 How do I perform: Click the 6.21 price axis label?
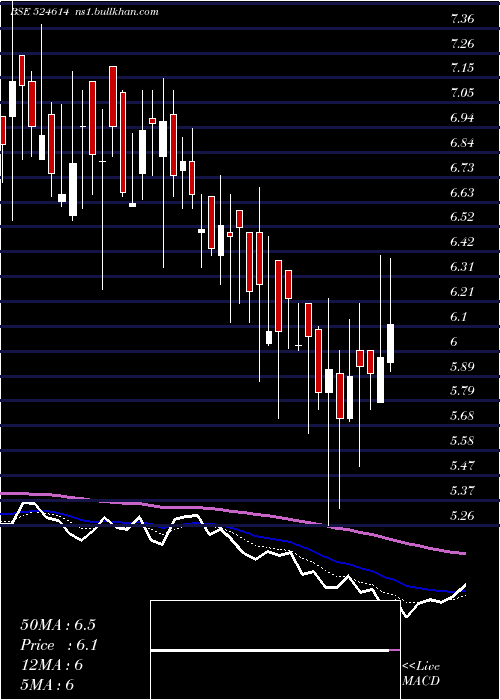(462, 292)
